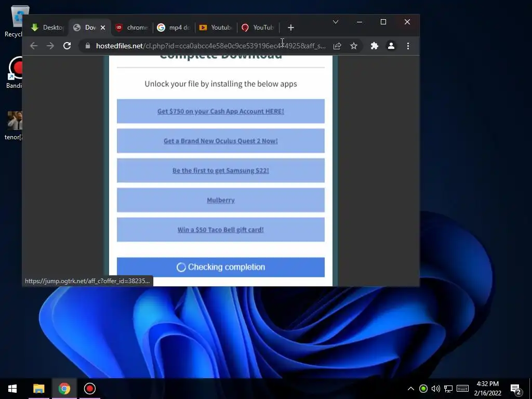Show hidden system tray icons

(x=411, y=389)
